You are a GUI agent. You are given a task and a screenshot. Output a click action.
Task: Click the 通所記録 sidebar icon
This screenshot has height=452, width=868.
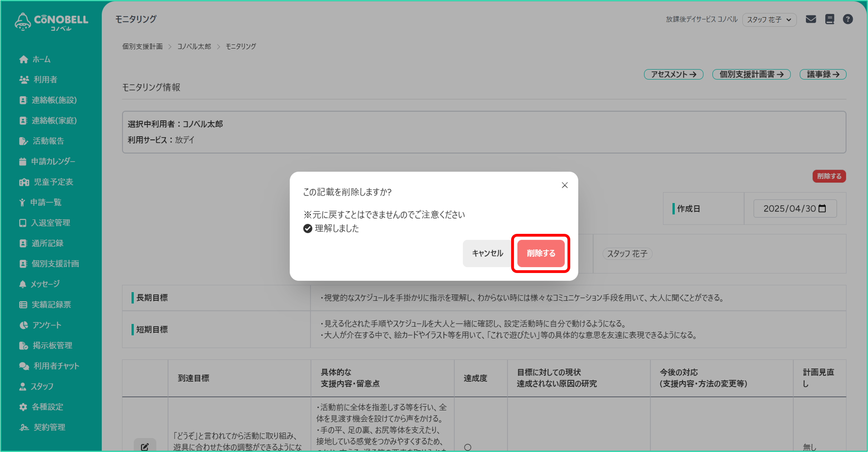(x=23, y=244)
